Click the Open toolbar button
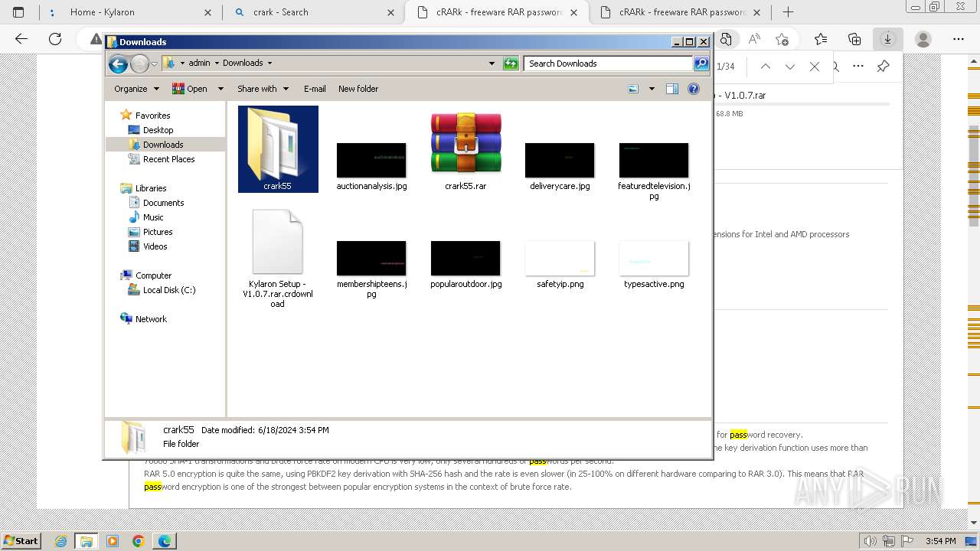The image size is (980, 551). tap(190, 89)
